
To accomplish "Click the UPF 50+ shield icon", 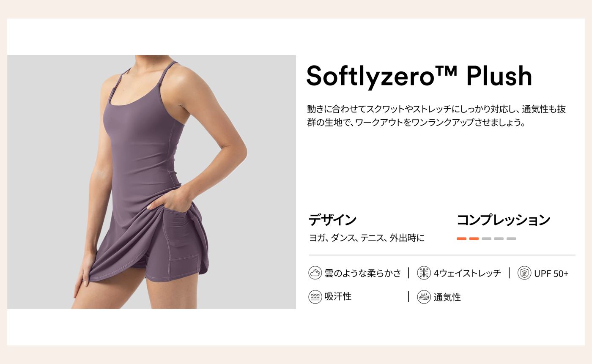I will coord(524,273).
